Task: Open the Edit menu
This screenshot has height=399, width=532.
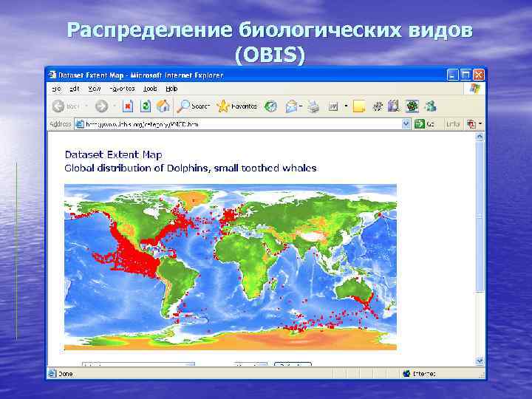Action: point(75,89)
